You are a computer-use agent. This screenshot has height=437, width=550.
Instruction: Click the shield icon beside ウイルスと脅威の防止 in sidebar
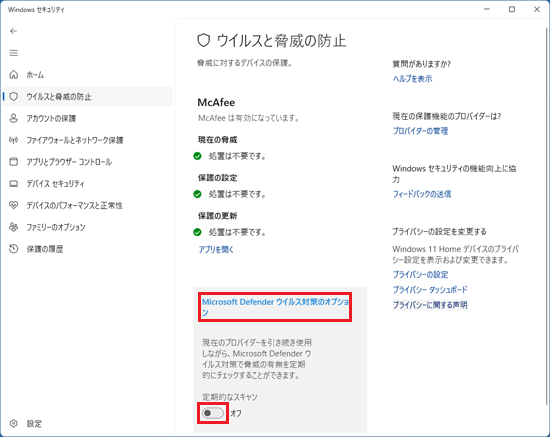coord(13,96)
